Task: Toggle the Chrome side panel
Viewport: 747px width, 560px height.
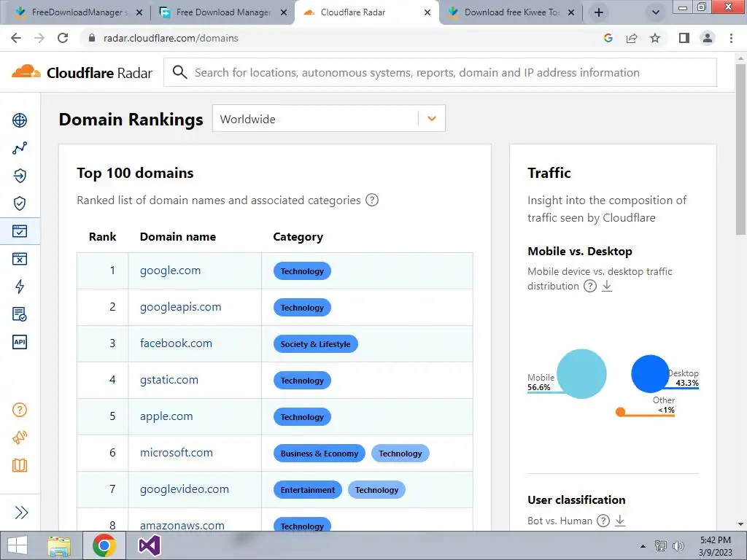Action: coord(684,38)
